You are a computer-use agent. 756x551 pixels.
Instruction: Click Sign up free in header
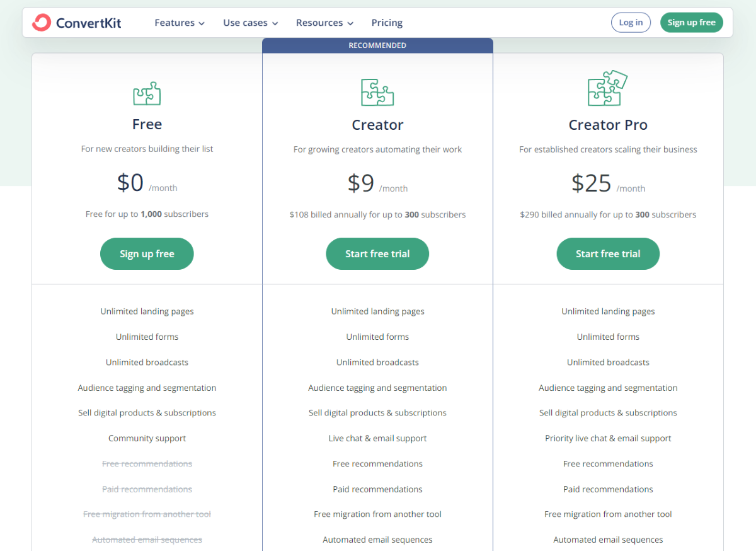tap(691, 23)
